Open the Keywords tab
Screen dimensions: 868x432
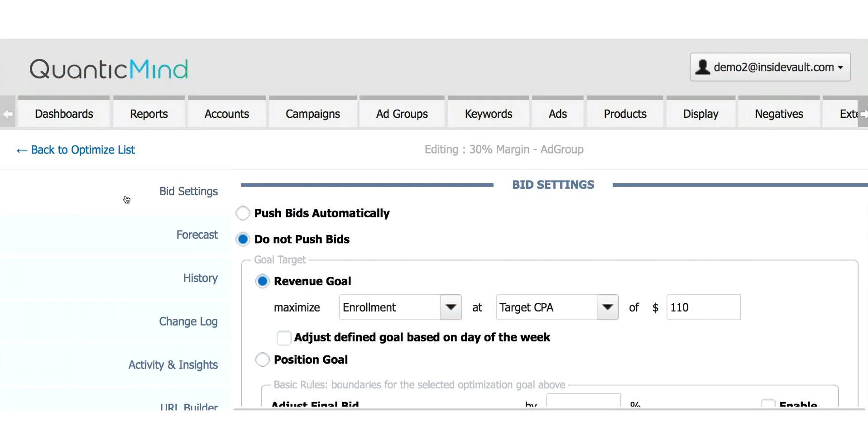tap(488, 114)
